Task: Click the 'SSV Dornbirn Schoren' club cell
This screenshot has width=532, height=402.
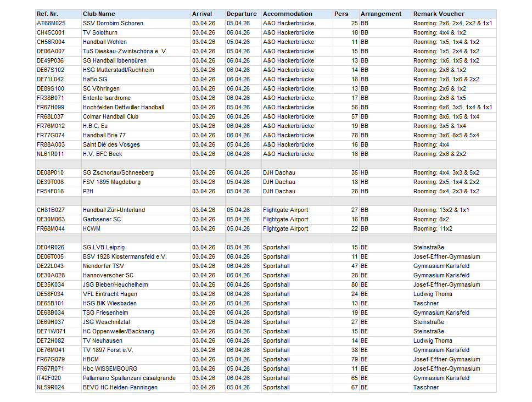Action: (113, 23)
